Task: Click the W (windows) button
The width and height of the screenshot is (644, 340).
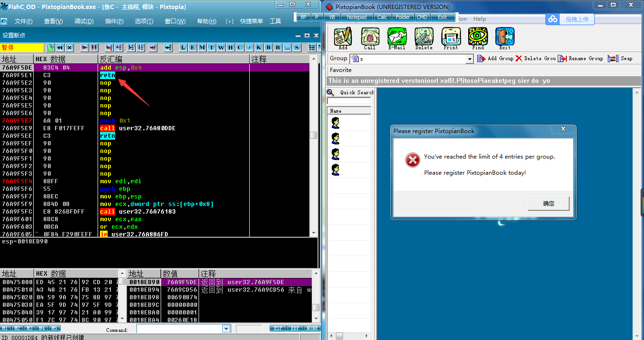Action: point(221,47)
